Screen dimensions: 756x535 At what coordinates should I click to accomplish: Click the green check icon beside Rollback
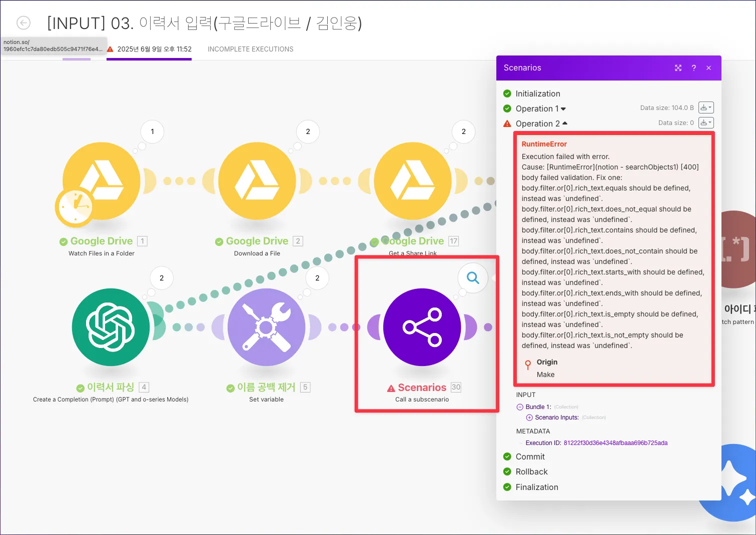(x=507, y=471)
